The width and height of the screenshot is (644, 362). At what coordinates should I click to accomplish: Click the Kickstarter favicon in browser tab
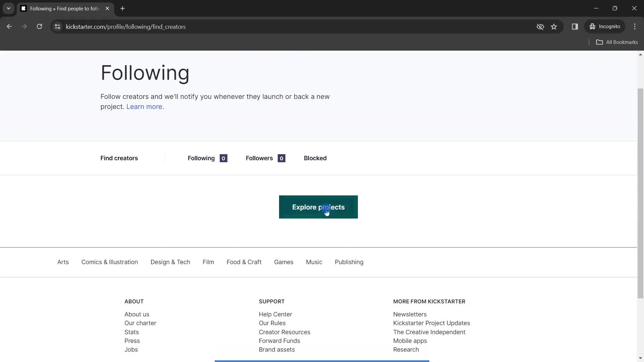coord(24,8)
